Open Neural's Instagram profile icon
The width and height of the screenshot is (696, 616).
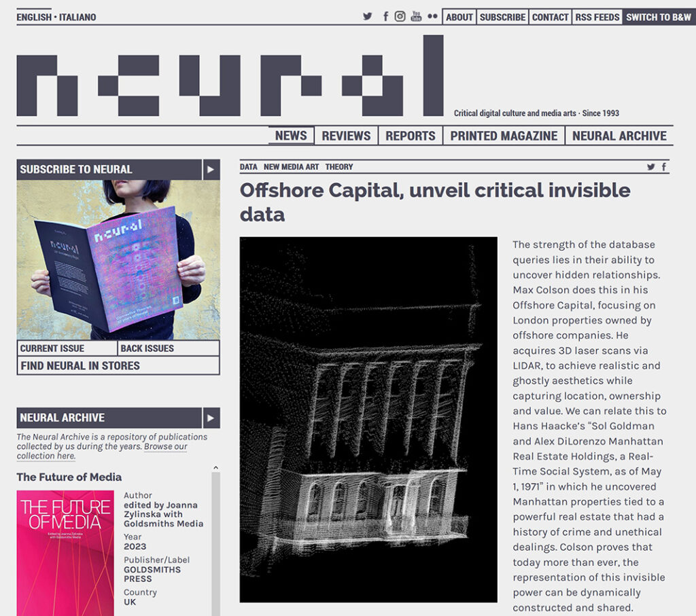(x=400, y=17)
